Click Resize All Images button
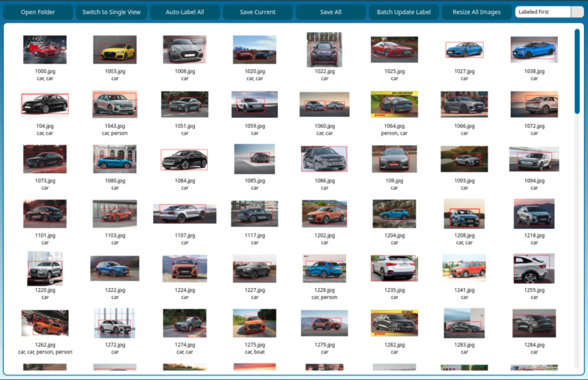Screen dimensions: 588x380 [x=476, y=12]
